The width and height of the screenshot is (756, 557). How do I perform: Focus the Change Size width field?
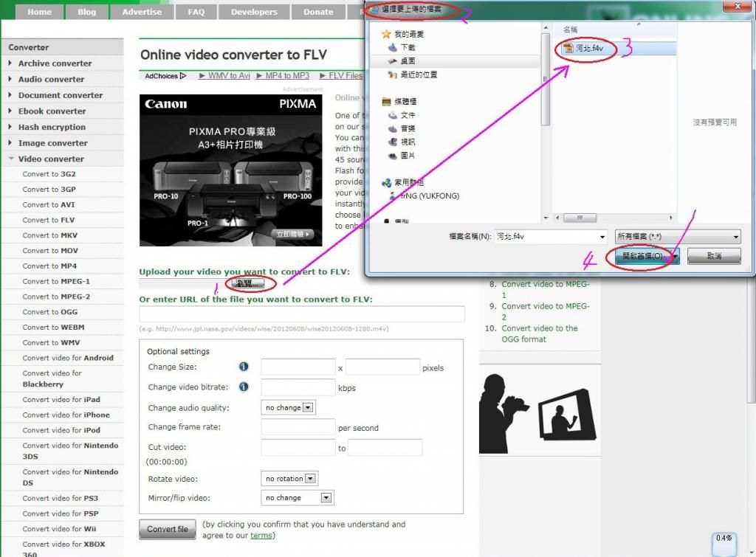(298, 367)
